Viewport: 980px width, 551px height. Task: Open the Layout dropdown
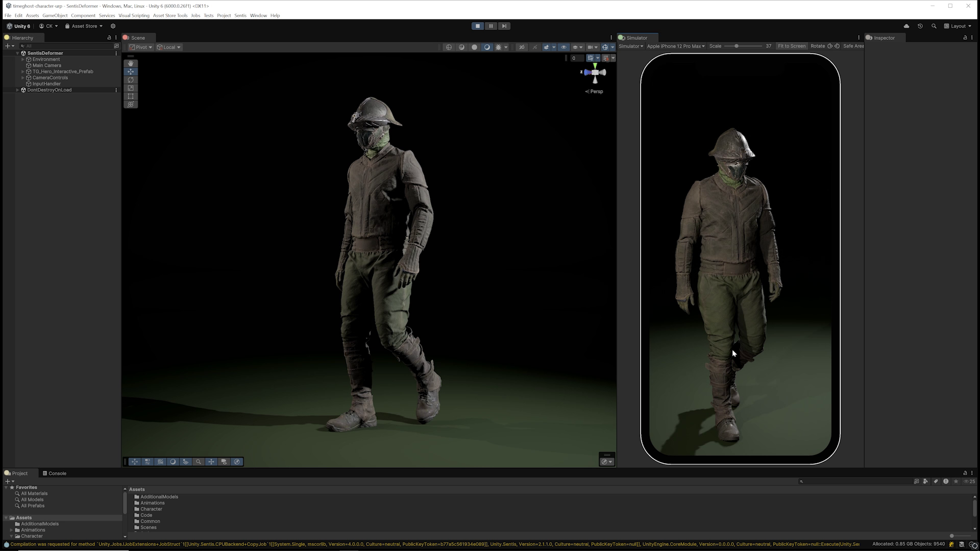coord(958,26)
